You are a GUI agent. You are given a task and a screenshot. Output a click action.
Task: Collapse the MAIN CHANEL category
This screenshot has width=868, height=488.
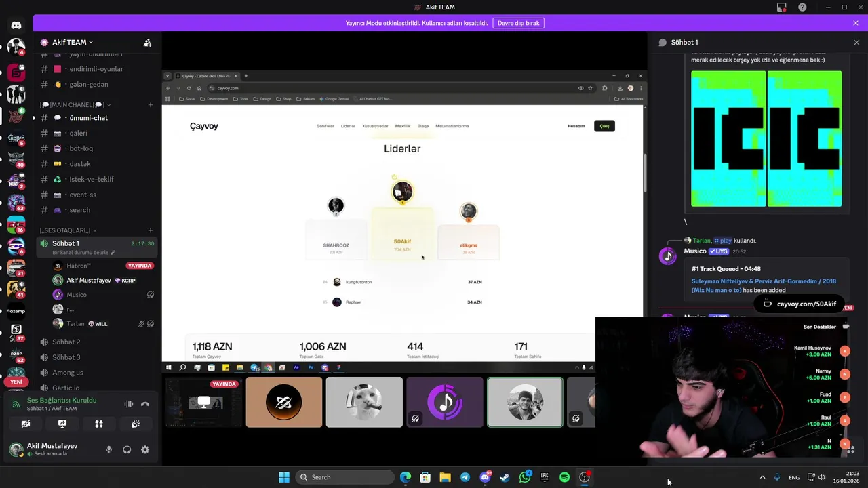[x=75, y=105]
